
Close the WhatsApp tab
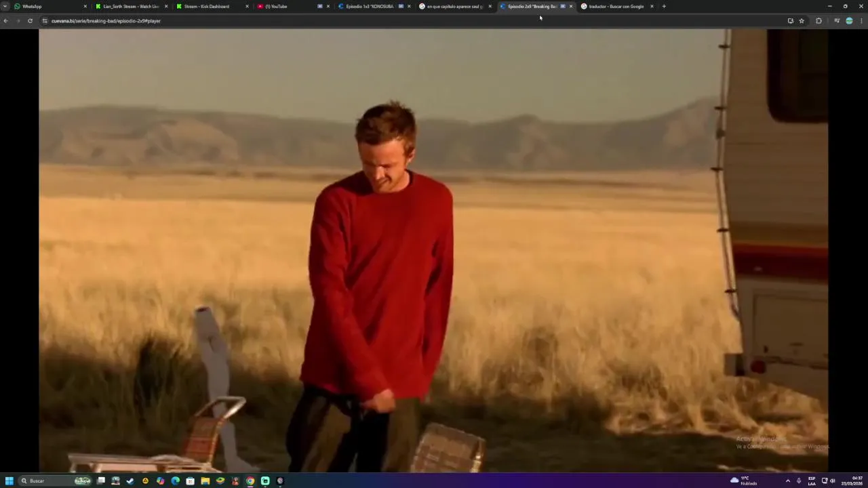coord(85,6)
